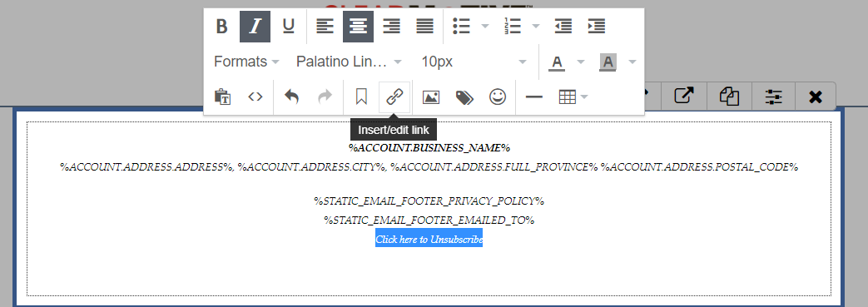Viewport: 868px width, 307px height.
Task: Open the block settings sliders button
Action: tap(774, 97)
